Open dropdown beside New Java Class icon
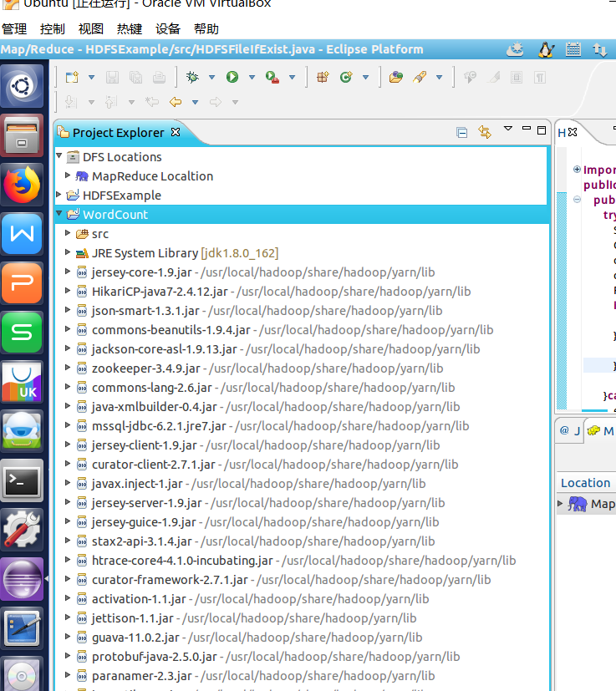Image resolution: width=616 pixels, height=691 pixels. click(x=365, y=78)
